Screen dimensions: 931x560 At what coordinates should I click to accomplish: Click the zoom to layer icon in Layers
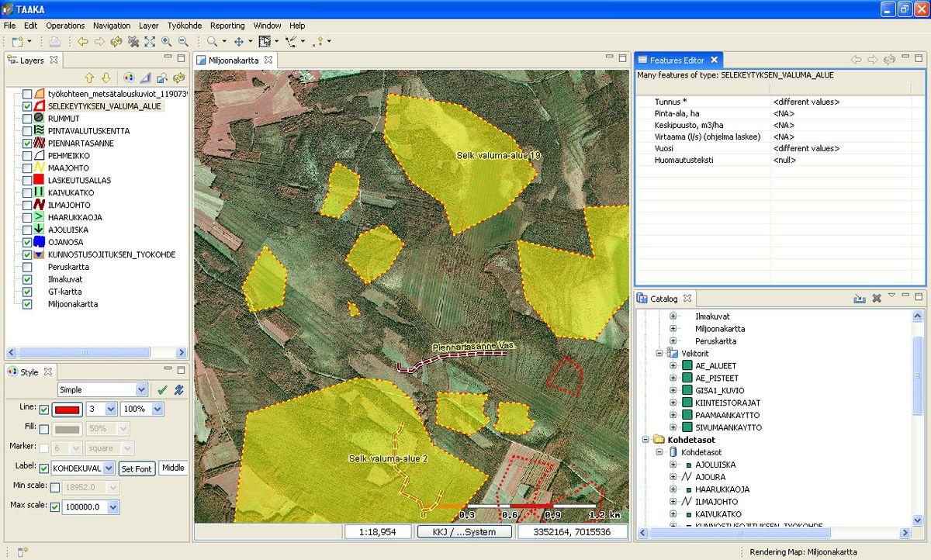click(162, 78)
